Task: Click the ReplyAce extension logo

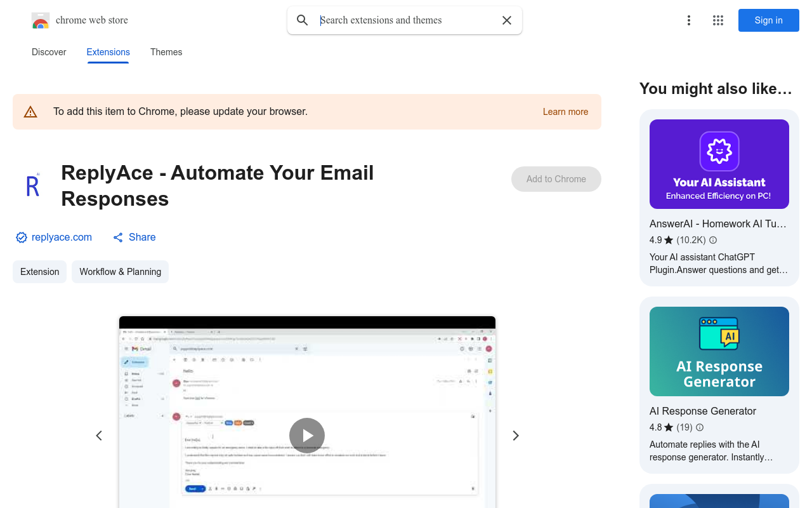Action: tap(33, 185)
